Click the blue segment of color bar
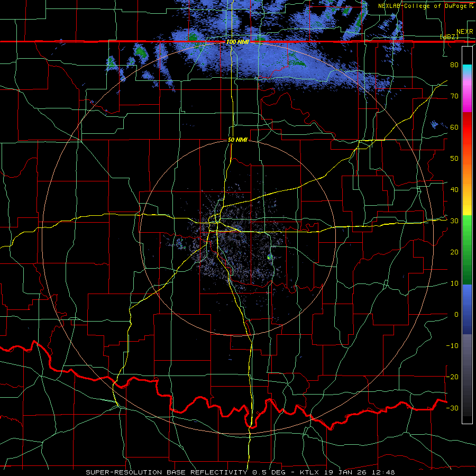Viewport: 476px width, 476px height. coord(467,309)
